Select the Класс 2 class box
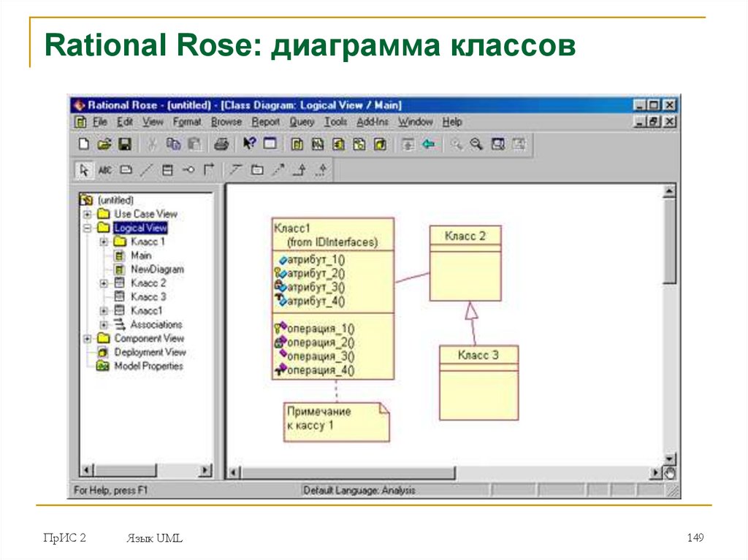Viewport: 748px width, 560px height. pyautogui.click(x=465, y=264)
